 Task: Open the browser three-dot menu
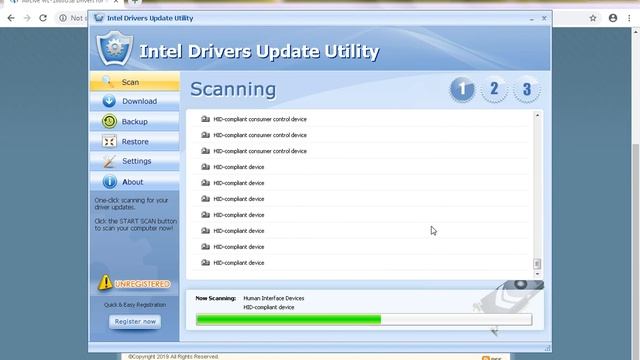pyautogui.click(x=629, y=18)
